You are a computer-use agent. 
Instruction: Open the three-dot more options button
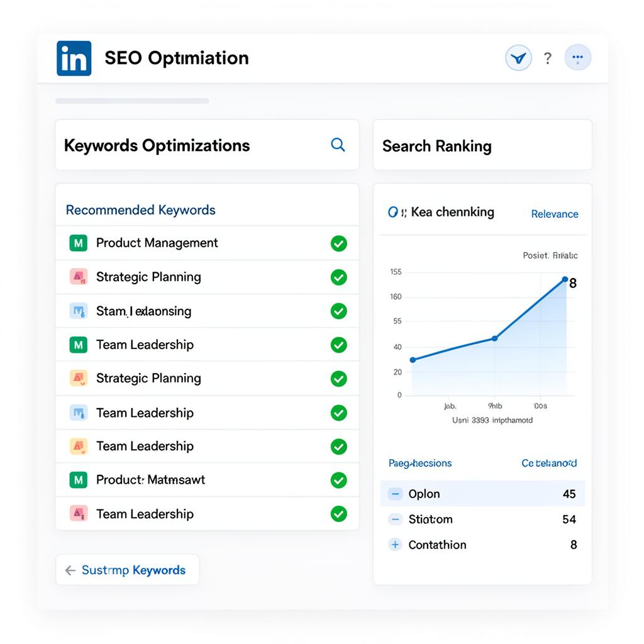tap(577, 57)
